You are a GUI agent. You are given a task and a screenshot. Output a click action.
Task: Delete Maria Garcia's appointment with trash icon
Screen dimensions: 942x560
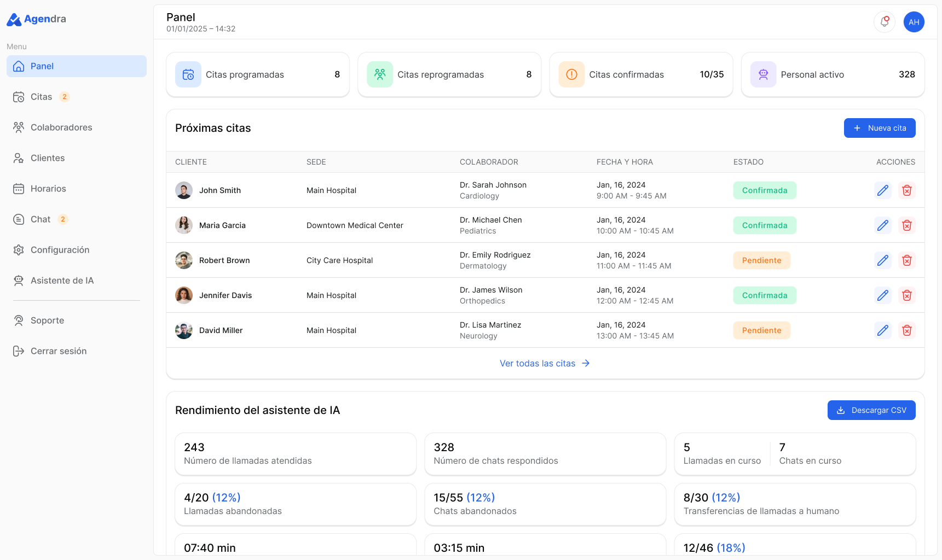pos(907,225)
